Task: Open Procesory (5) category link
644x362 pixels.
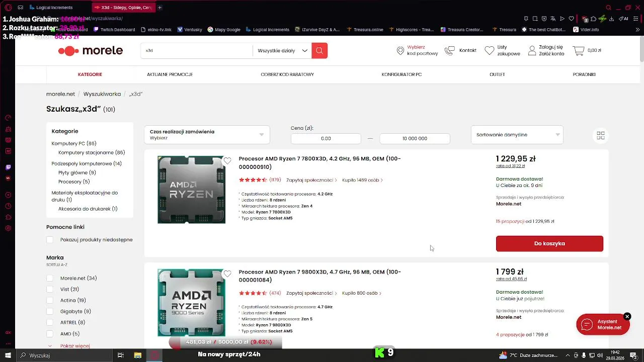Action: 74,182
